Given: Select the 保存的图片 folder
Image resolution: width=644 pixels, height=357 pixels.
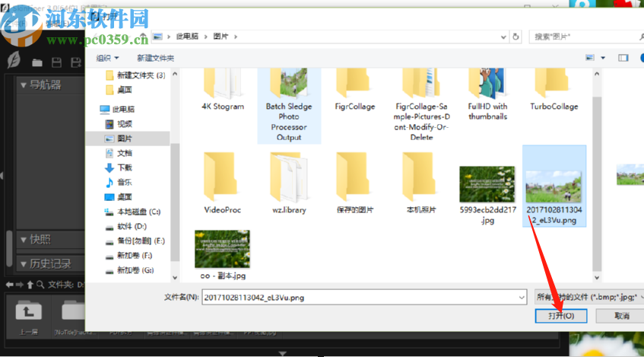Looking at the screenshot, I should click(x=355, y=183).
